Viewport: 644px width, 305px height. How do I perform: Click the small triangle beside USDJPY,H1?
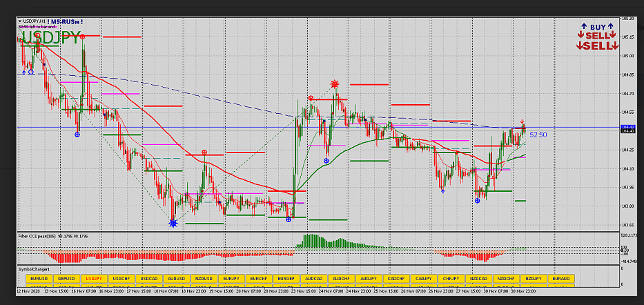click(19, 21)
